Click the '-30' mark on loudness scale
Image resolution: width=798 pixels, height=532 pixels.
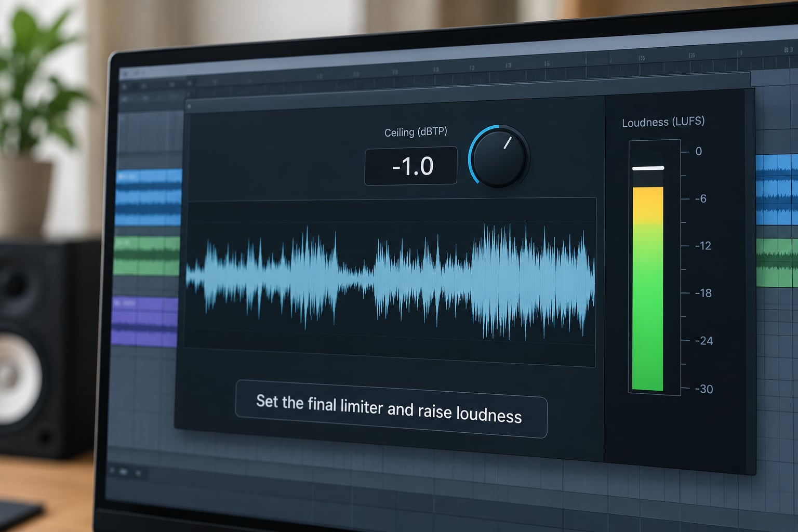tap(704, 389)
